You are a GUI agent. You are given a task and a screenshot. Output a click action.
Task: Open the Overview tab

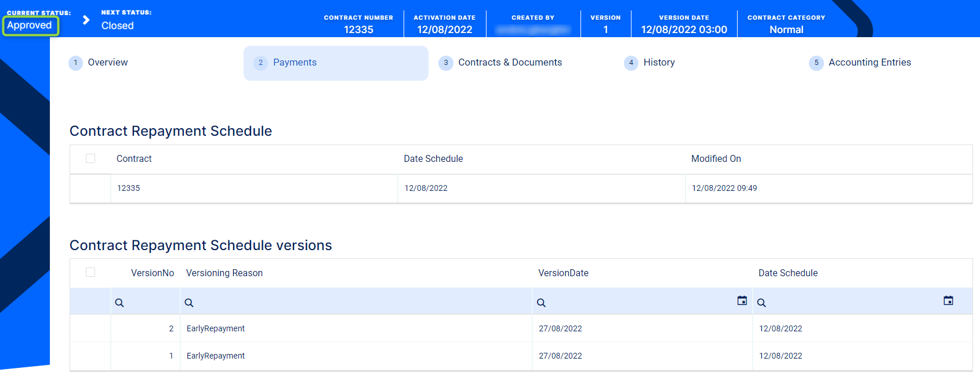107,63
